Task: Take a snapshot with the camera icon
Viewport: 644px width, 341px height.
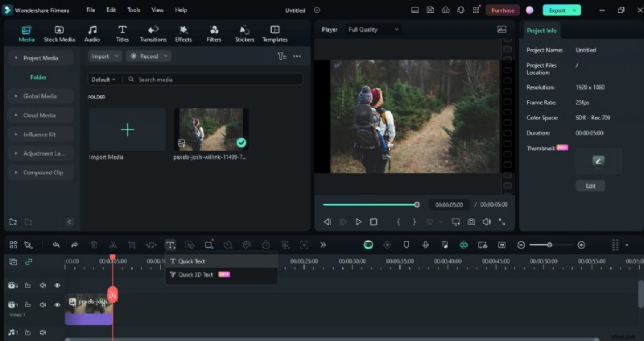Action: [471, 222]
